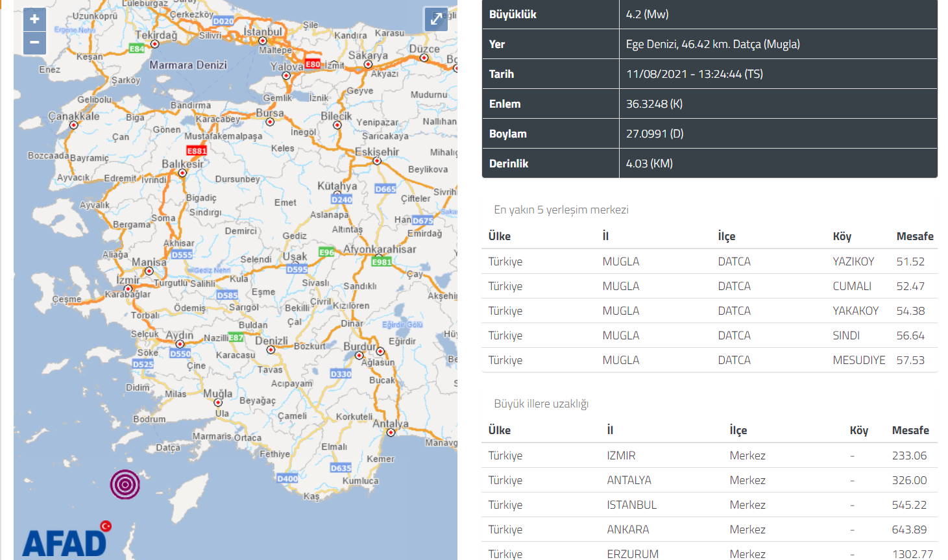The image size is (948, 560).
Task: Click the purple earthquake epicenter marker
Action: (x=125, y=484)
